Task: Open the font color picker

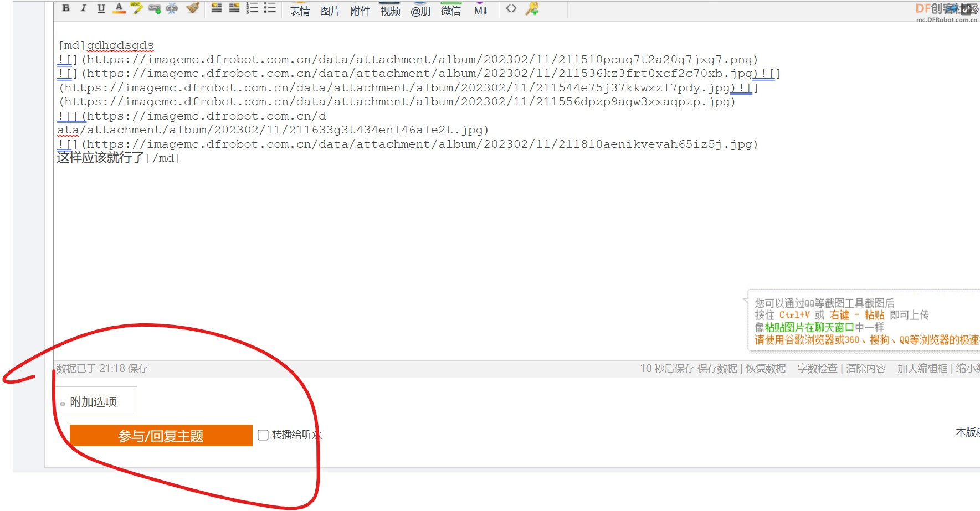Action: click(119, 8)
